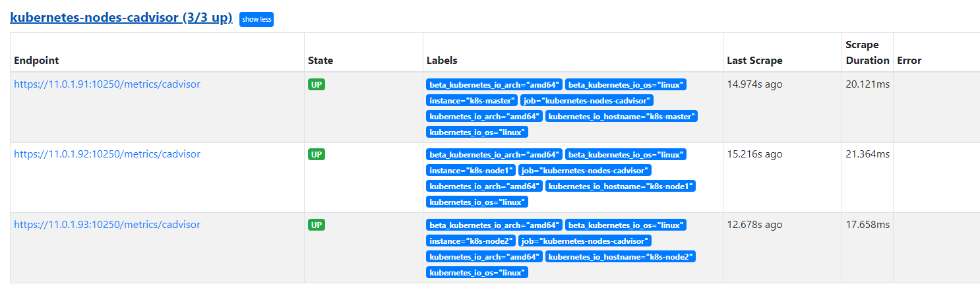The image size is (980, 286).
Task: Click the 20.121ms scrape duration value
Action: tap(867, 84)
